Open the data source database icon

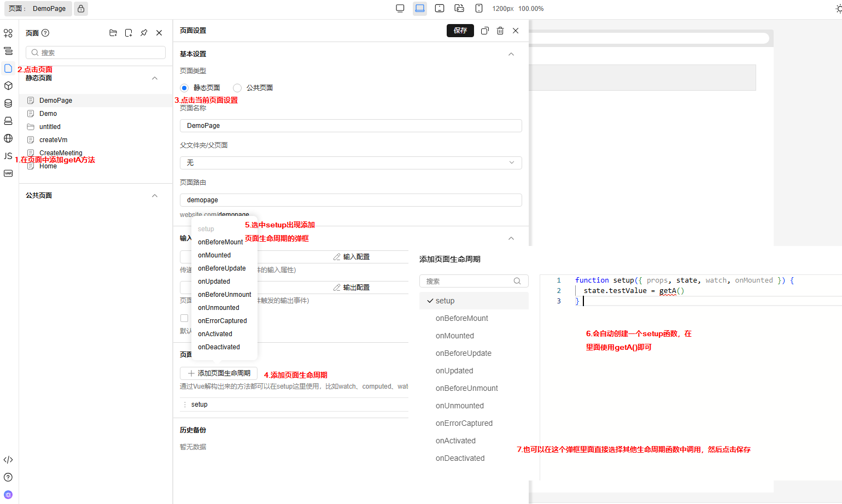click(8, 103)
